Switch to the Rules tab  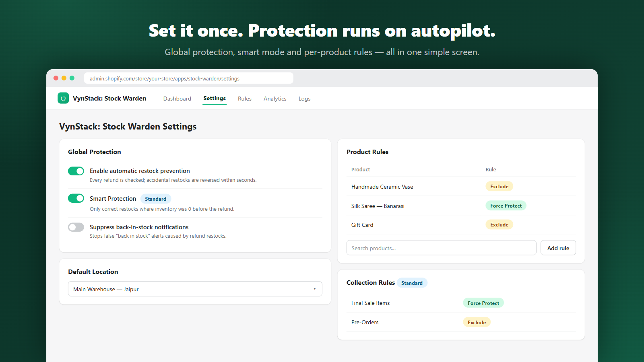(245, 99)
